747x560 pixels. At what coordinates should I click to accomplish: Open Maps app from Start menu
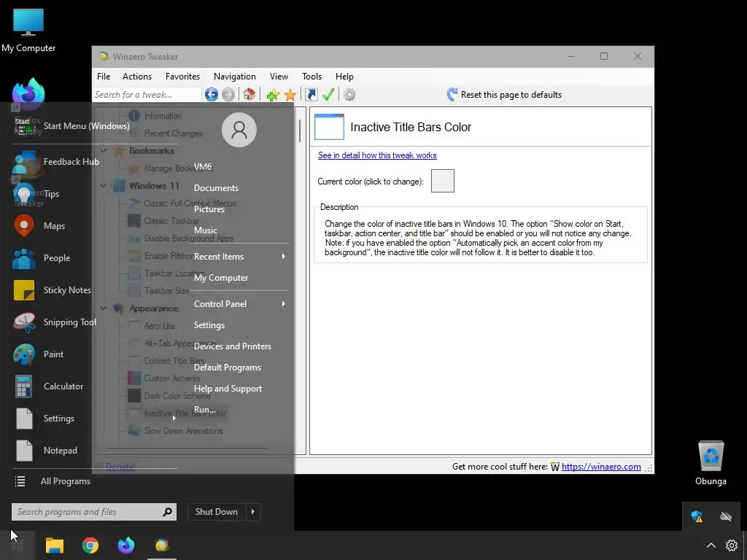click(39, 226)
